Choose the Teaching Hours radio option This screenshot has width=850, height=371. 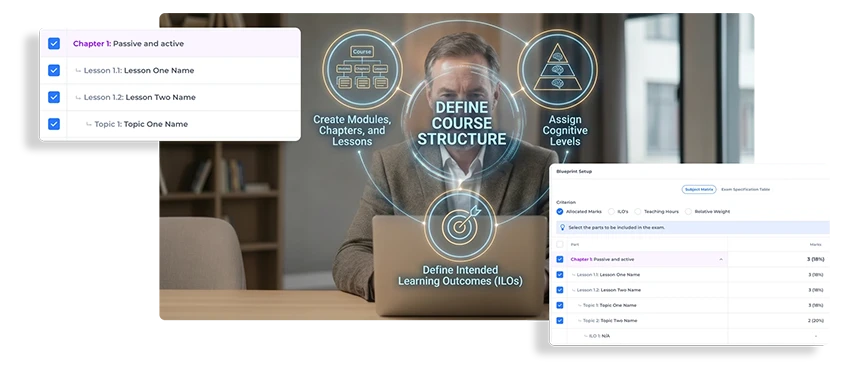click(x=638, y=212)
